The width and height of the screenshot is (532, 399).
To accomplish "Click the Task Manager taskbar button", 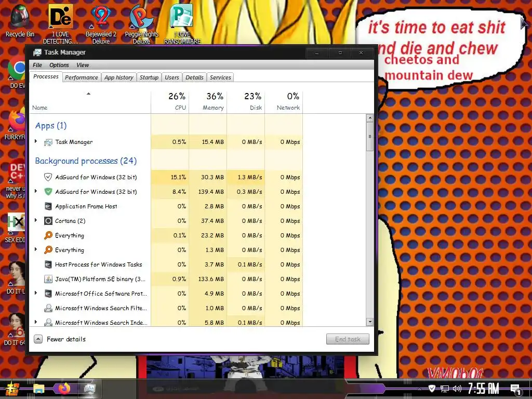I will [89, 389].
